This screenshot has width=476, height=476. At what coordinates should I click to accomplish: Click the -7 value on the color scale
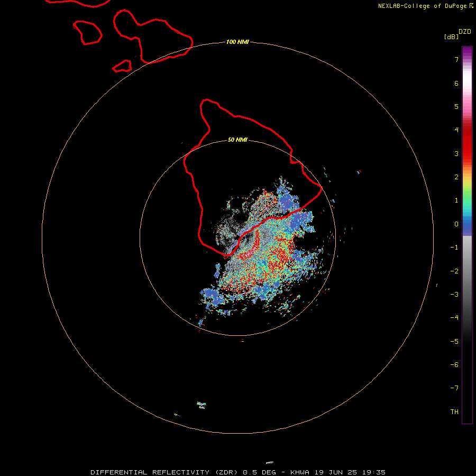[454, 388]
